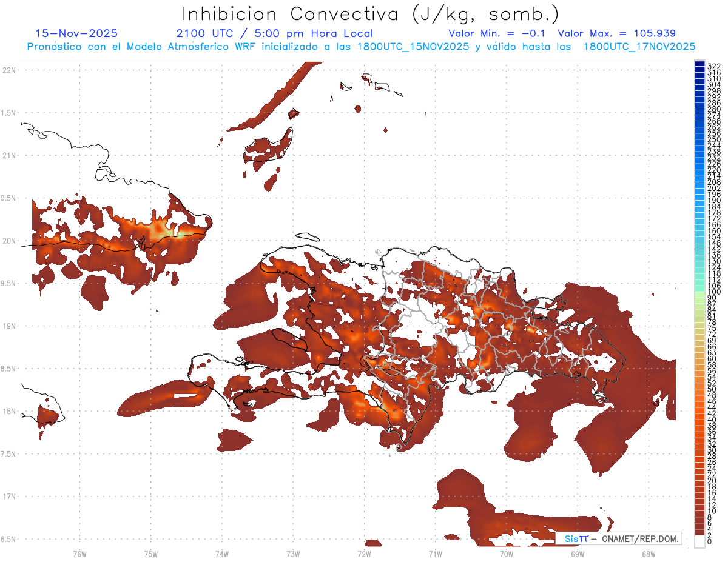Click the '8.5N' latitude label

[x=9, y=369]
